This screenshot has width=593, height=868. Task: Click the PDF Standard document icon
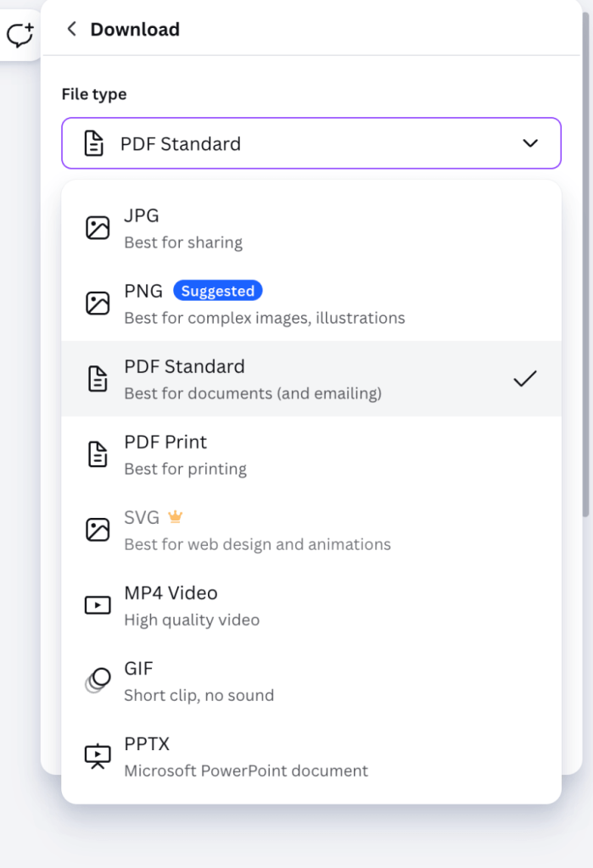click(98, 377)
